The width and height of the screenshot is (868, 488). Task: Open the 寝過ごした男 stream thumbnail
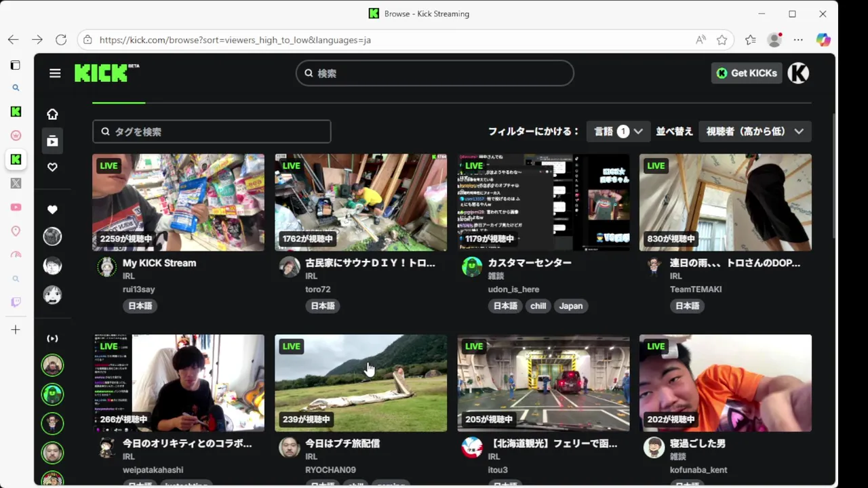click(x=726, y=383)
